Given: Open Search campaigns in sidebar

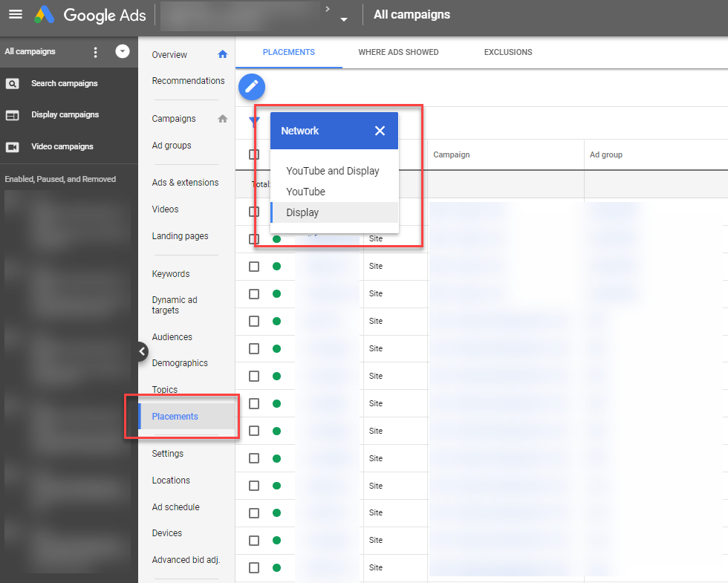Looking at the screenshot, I should point(65,83).
